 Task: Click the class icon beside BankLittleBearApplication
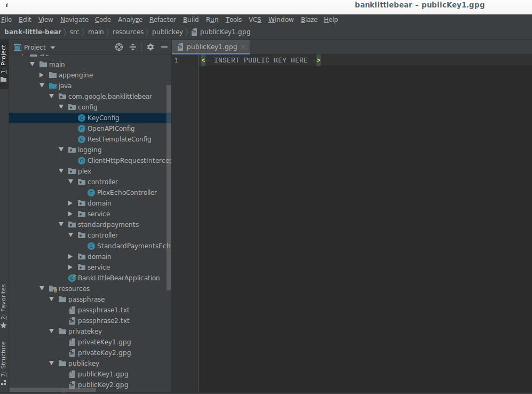tap(72, 278)
